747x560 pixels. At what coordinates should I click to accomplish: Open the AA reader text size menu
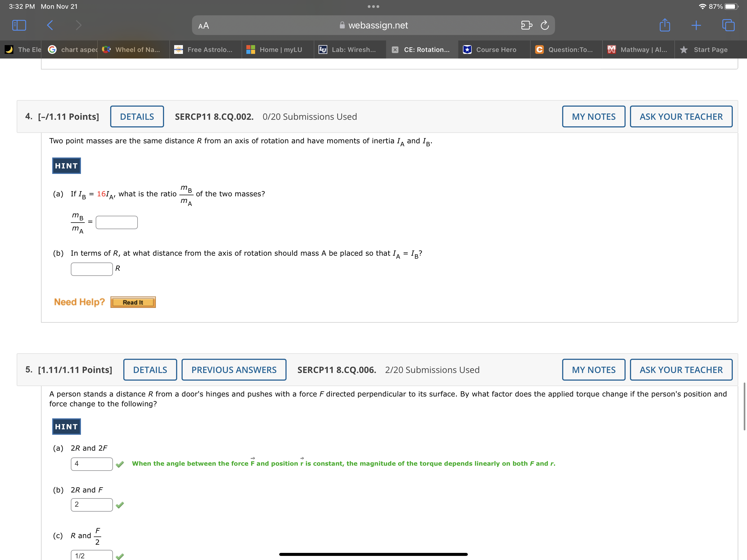click(x=204, y=26)
